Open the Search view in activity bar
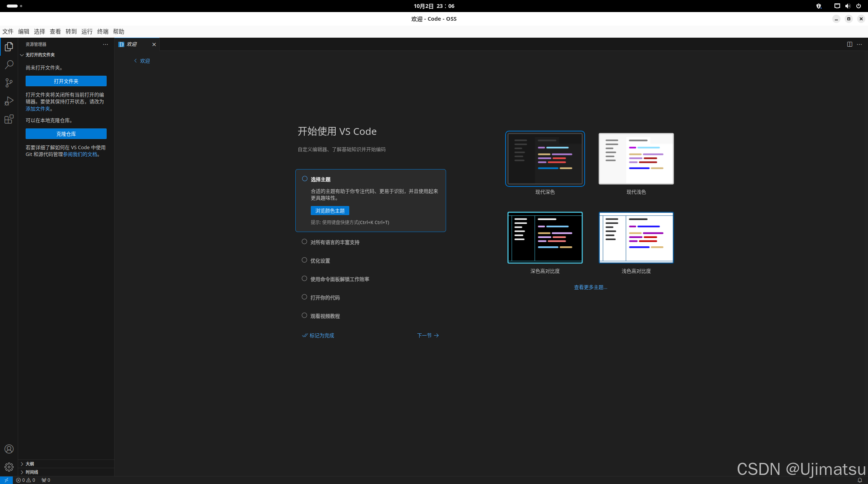 9,65
